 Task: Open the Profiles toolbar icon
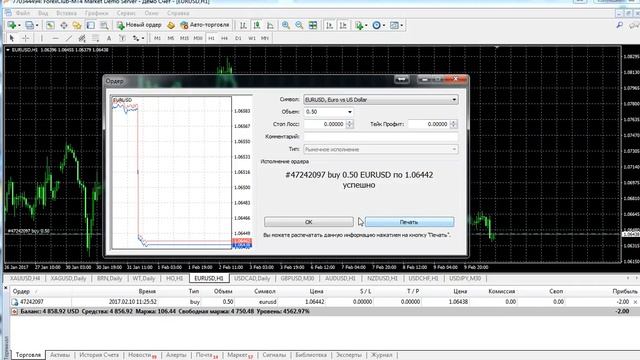31,25
